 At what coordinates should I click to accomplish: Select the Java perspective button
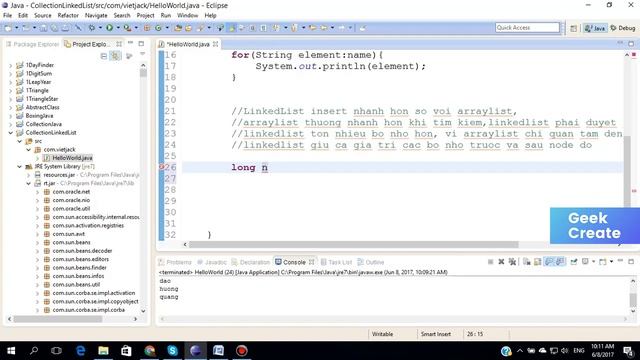[x=595, y=28]
